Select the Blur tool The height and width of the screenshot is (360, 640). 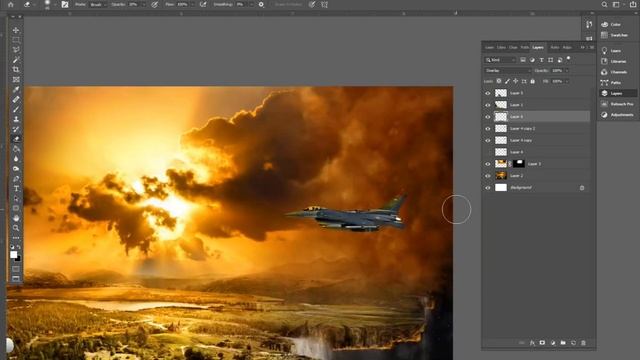pos(16,159)
